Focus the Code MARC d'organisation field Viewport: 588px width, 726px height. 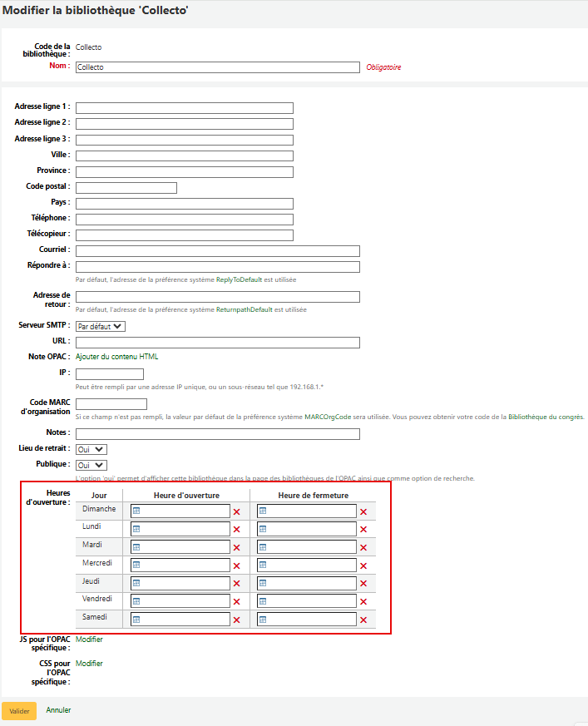(x=111, y=404)
